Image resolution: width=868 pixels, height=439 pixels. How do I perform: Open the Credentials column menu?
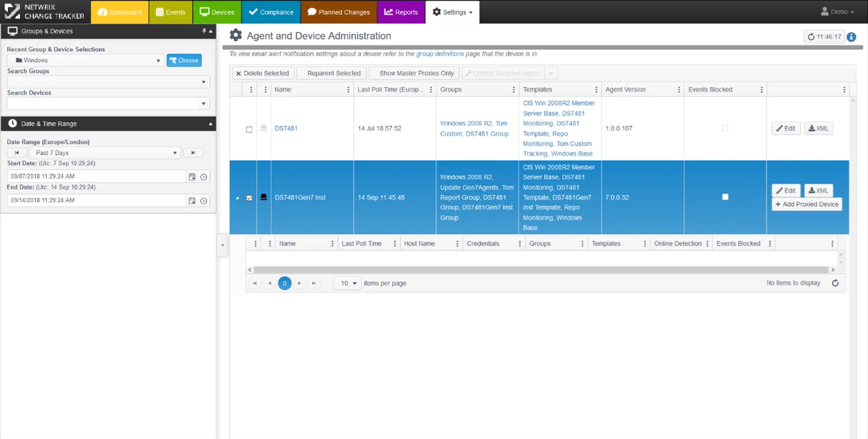point(520,244)
